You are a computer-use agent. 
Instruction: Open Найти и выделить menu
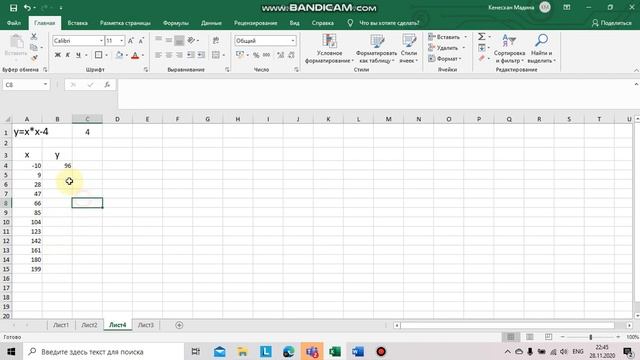coord(541,48)
